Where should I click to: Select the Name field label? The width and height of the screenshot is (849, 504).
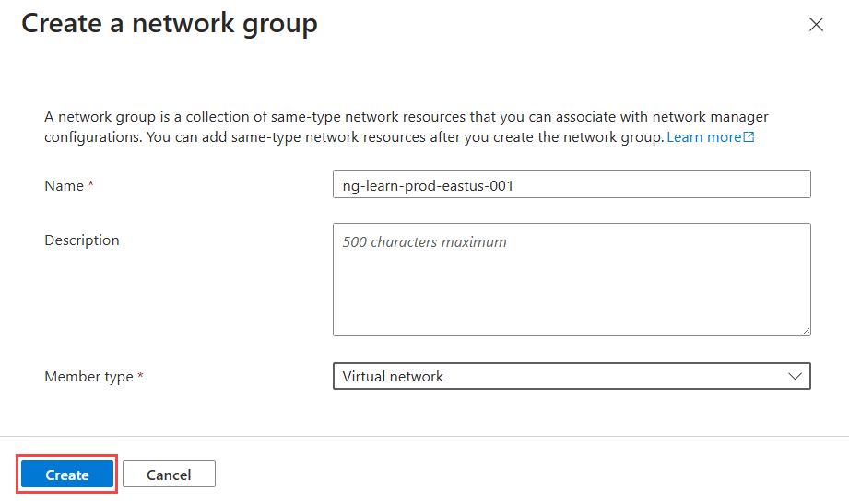(64, 186)
